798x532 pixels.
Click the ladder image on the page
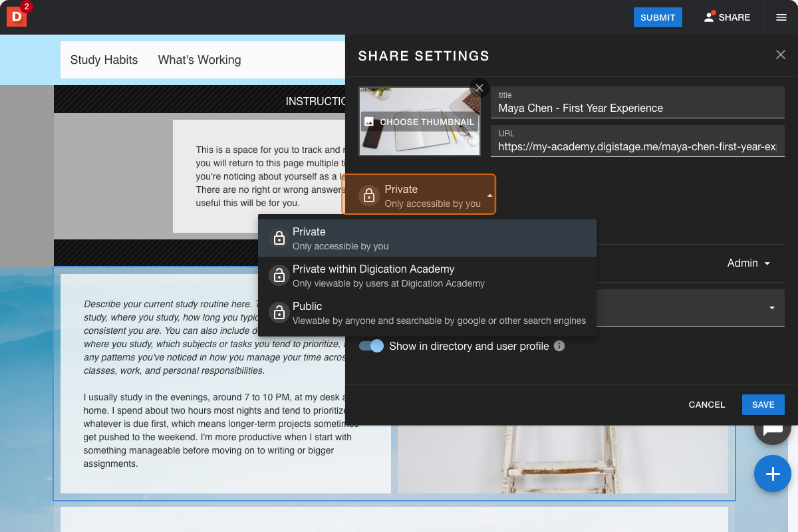(x=563, y=459)
